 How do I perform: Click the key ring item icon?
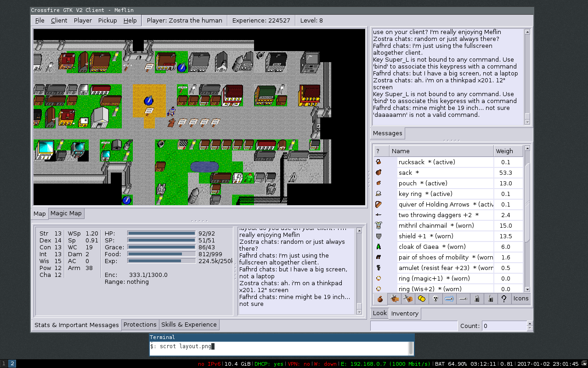pos(379,194)
